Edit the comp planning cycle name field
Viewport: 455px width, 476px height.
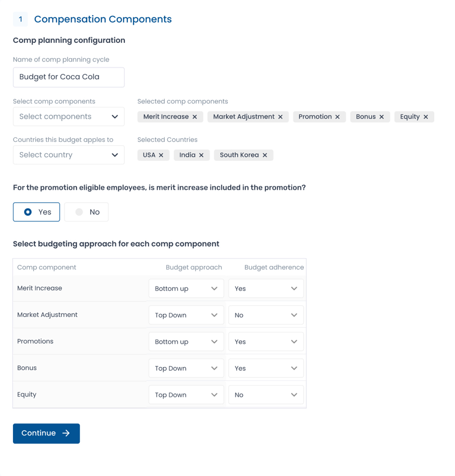coord(69,77)
